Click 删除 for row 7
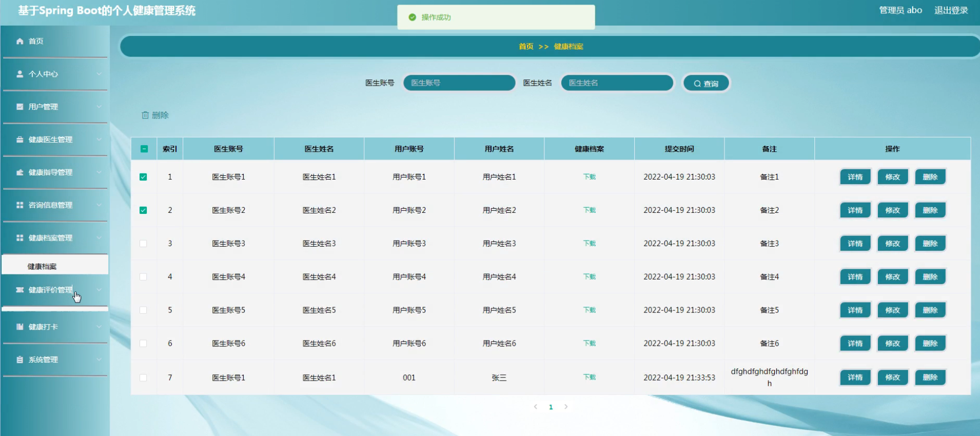 930,378
